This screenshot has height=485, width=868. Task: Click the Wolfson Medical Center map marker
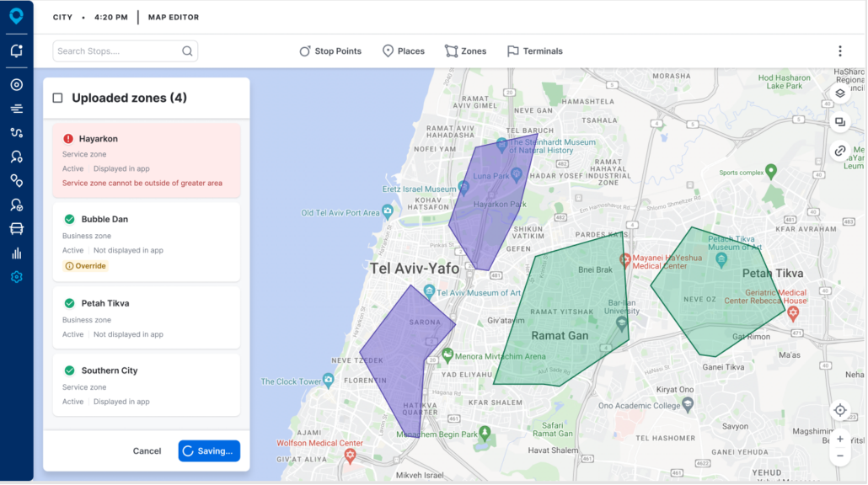click(349, 456)
